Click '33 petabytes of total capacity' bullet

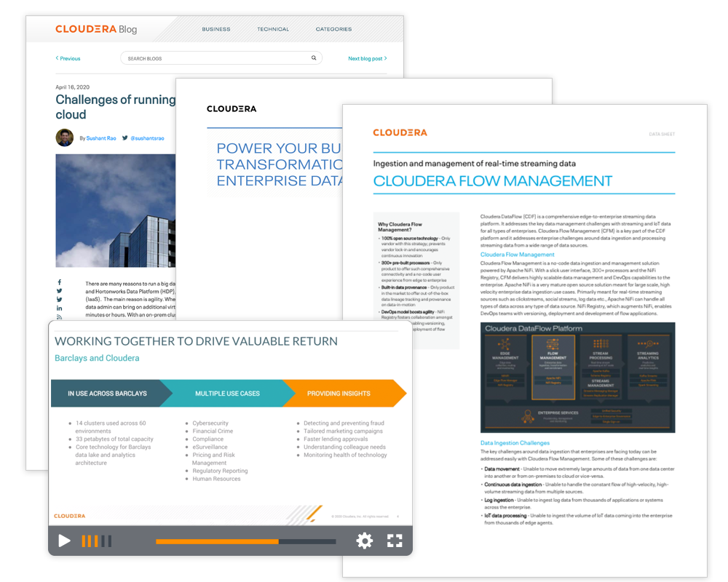114,439
